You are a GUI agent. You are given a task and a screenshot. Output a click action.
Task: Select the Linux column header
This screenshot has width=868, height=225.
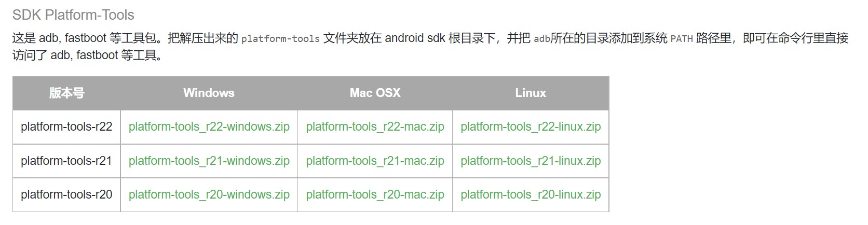(x=531, y=93)
